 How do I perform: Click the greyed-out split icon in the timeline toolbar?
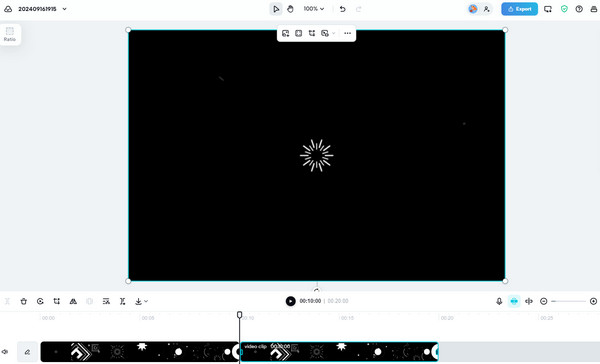point(7,301)
